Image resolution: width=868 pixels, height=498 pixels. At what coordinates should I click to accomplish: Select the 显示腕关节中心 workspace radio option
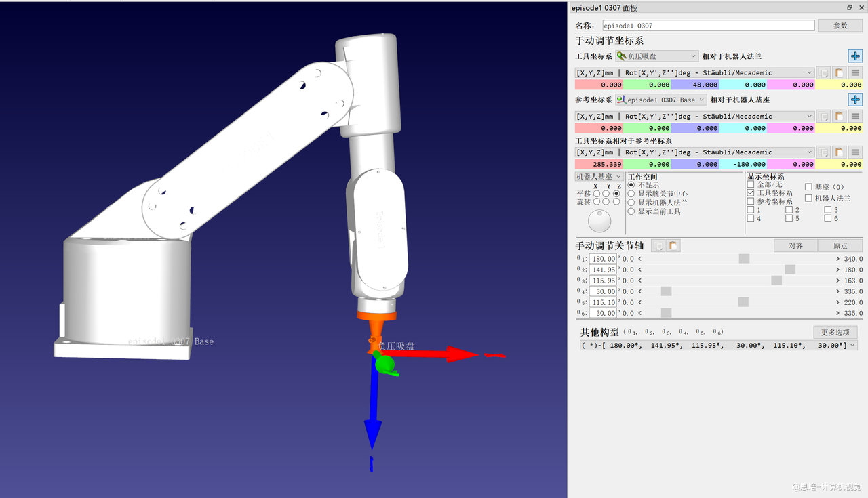(x=631, y=193)
